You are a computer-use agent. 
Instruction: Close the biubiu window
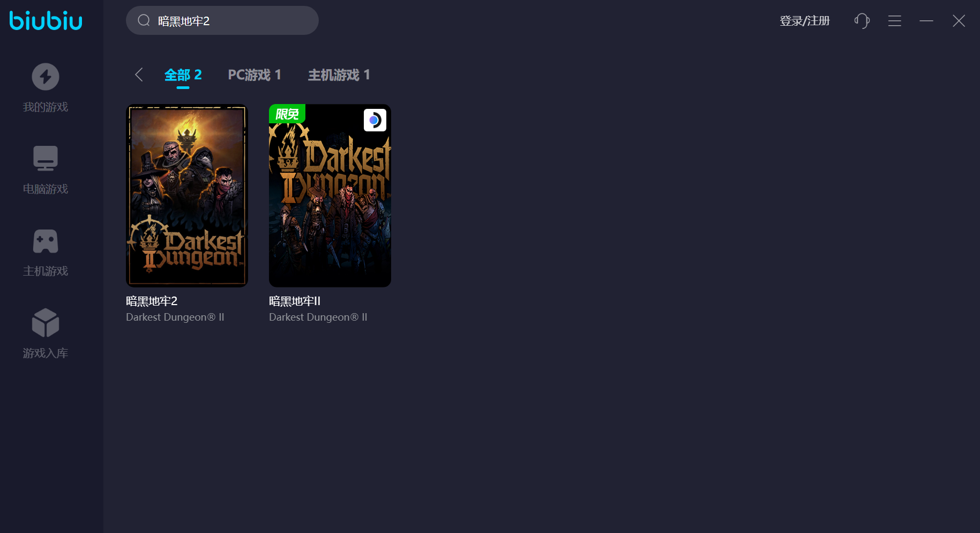(959, 21)
